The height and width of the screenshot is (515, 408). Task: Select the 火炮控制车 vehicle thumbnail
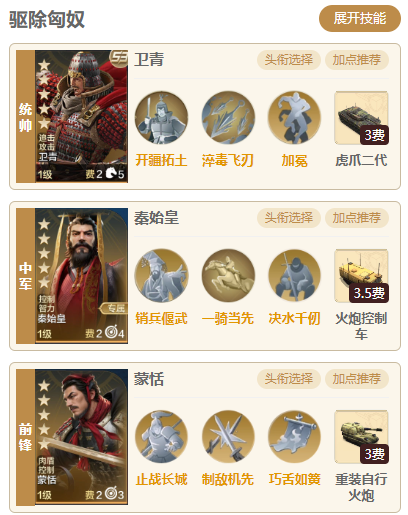point(361,276)
